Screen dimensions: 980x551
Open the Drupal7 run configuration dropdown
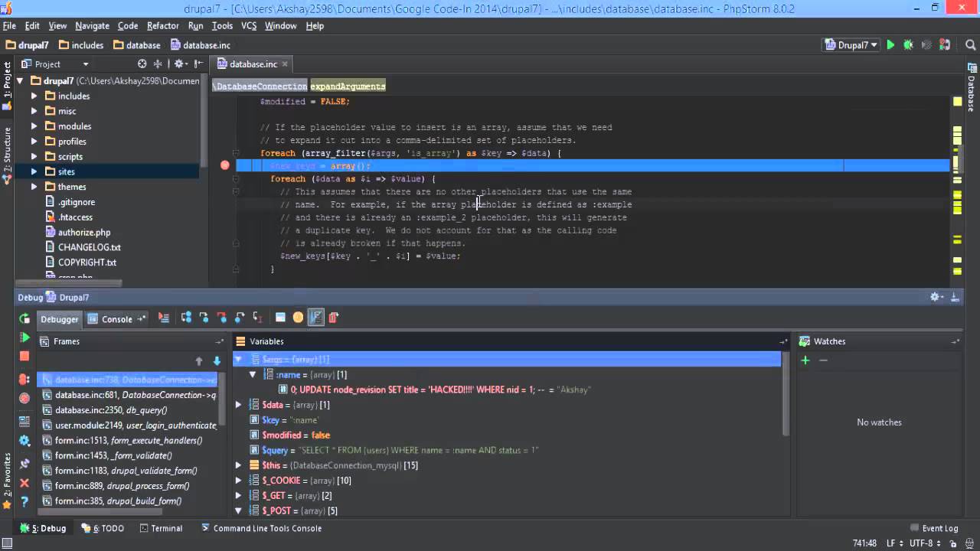pos(851,45)
